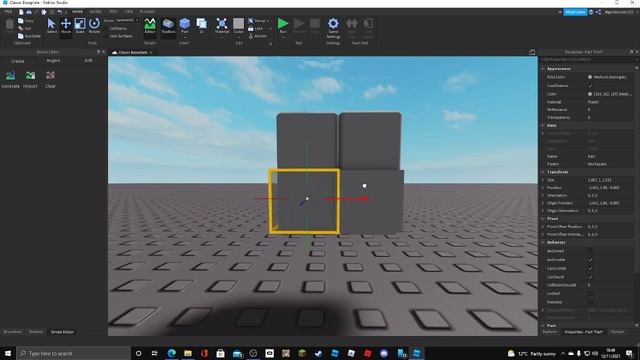Expand the Position property row
Screen dimensions: 640x360
[x=543, y=187]
